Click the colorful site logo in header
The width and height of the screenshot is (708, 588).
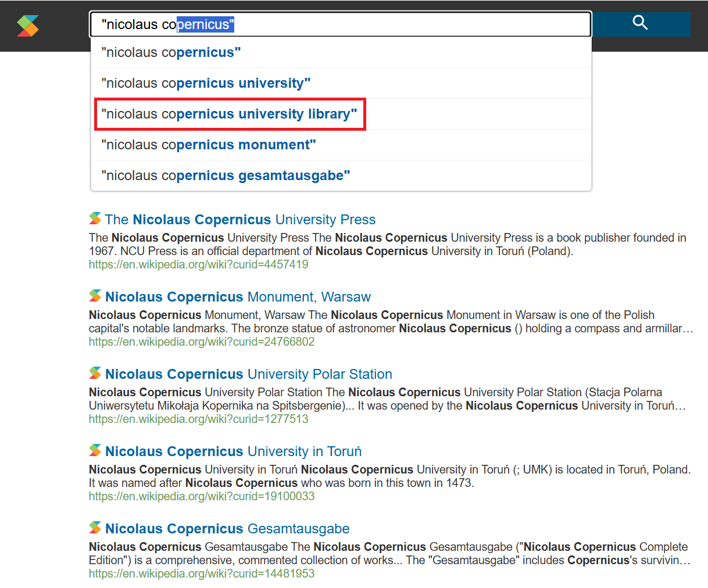[27, 26]
